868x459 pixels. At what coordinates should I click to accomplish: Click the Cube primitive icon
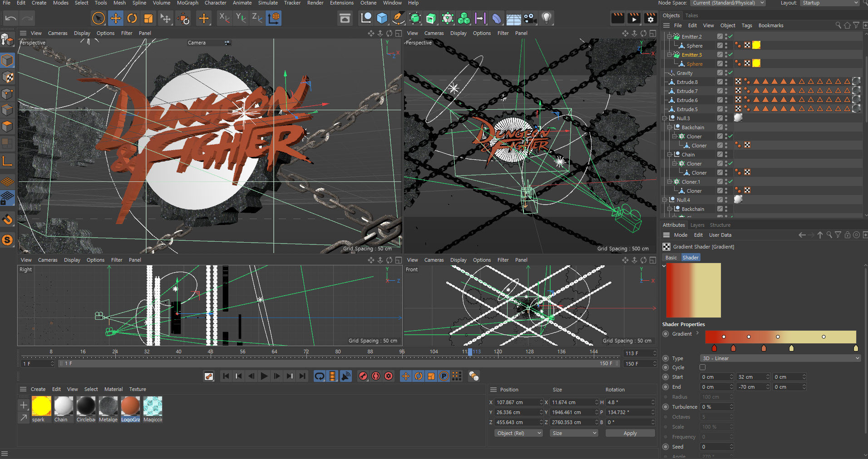point(382,18)
